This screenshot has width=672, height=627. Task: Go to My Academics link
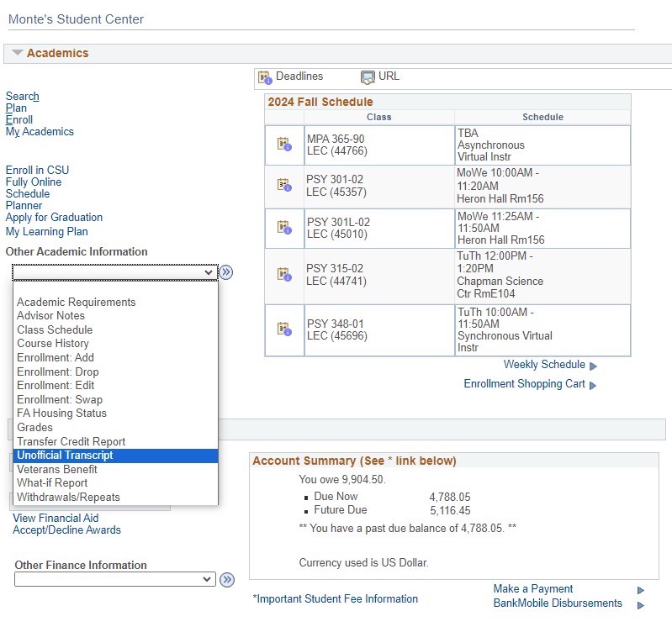pyautogui.click(x=40, y=131)
